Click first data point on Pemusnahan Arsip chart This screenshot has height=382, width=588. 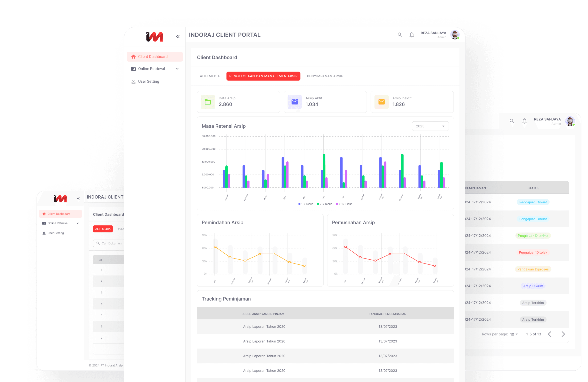[x=345, y=247]
